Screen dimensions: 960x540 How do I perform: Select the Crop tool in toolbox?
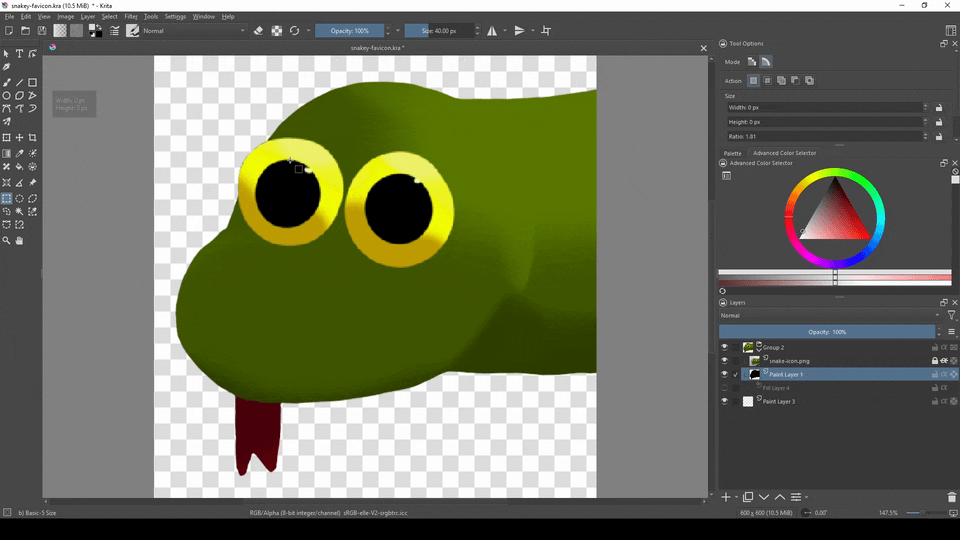tap(33, 138)
